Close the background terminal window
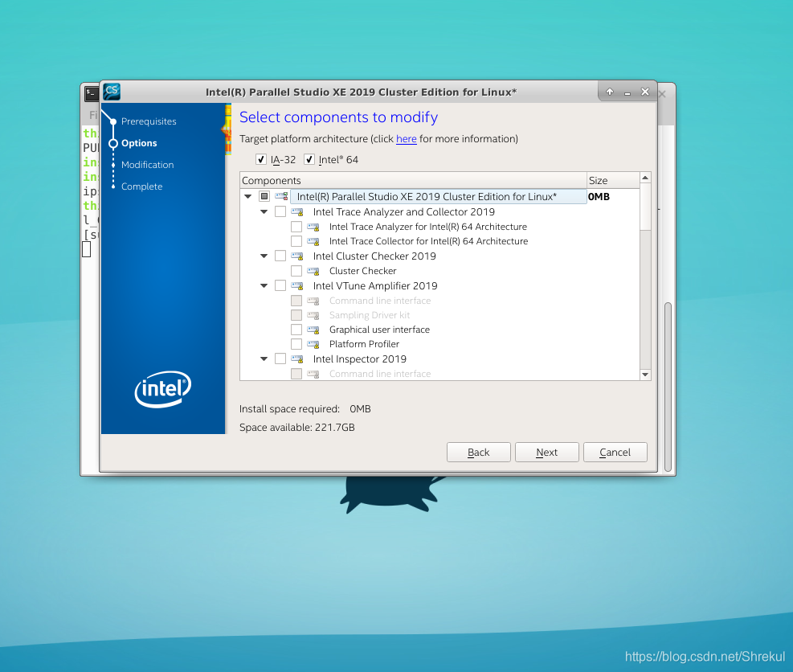793x672 pixels. 663,94
